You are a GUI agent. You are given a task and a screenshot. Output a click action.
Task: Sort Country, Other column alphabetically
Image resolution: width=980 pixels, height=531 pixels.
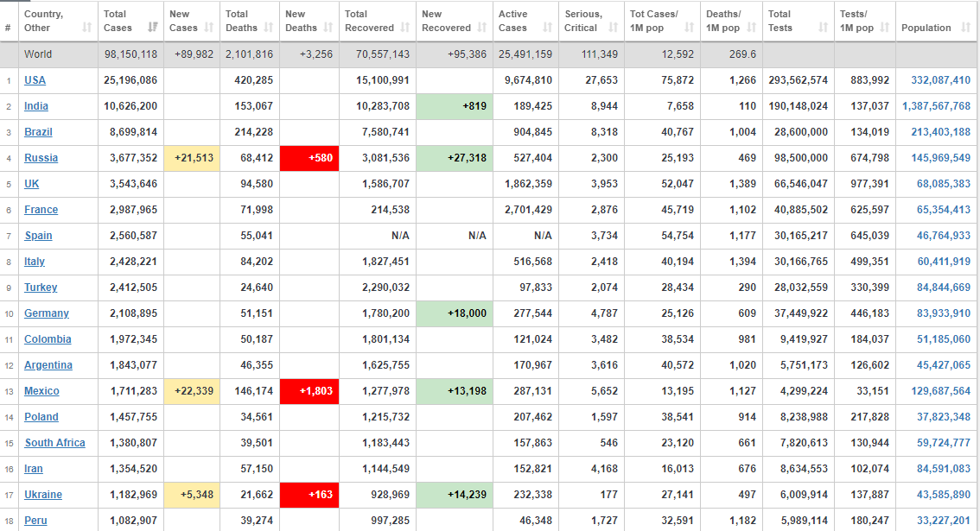click(x=87, y=28)
